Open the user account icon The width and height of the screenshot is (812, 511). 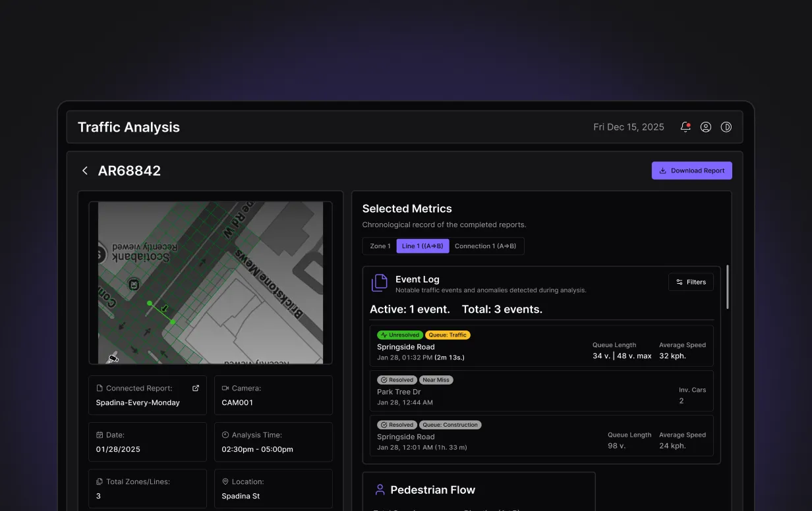706,127
